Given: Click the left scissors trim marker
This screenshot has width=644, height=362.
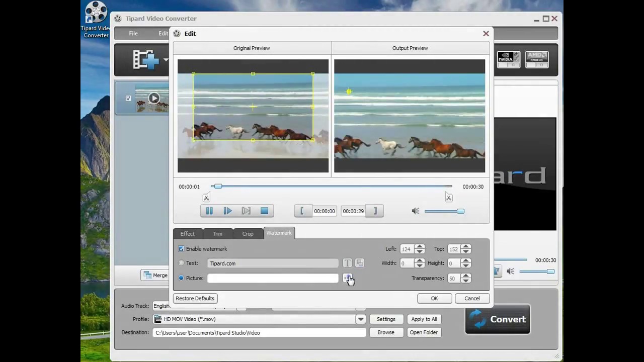Looking at the screenshot, I should pos(206,198).
